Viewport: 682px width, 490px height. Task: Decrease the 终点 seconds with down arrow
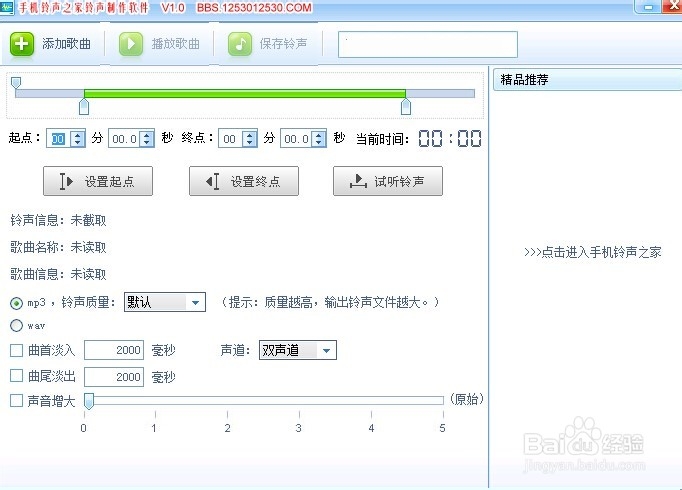click(x=319, y=143)
